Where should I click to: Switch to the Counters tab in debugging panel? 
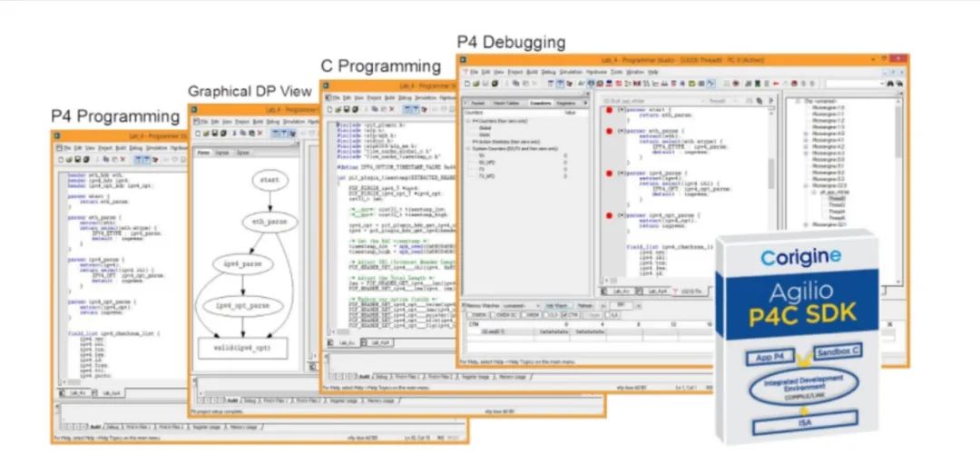click(x=540, y=104)
